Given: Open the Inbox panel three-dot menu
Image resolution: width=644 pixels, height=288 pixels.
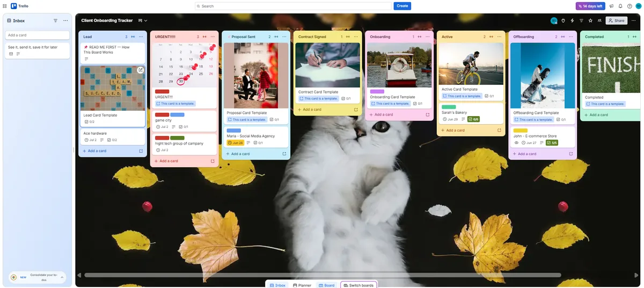Looking at the screenshot, I should (x=65, y=20).
